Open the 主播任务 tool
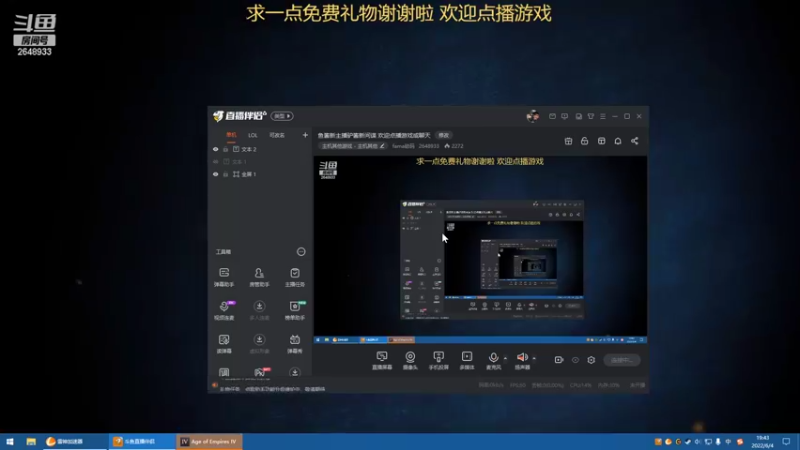 (294, 277)
